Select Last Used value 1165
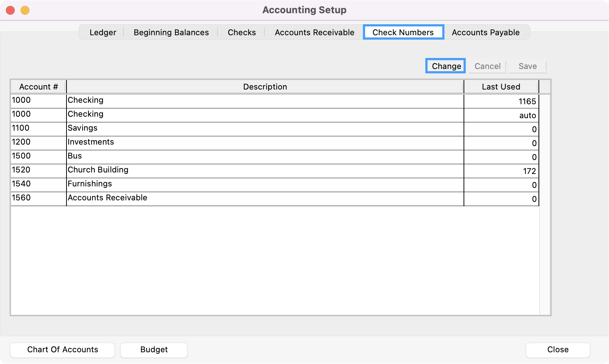 [527, 102]
